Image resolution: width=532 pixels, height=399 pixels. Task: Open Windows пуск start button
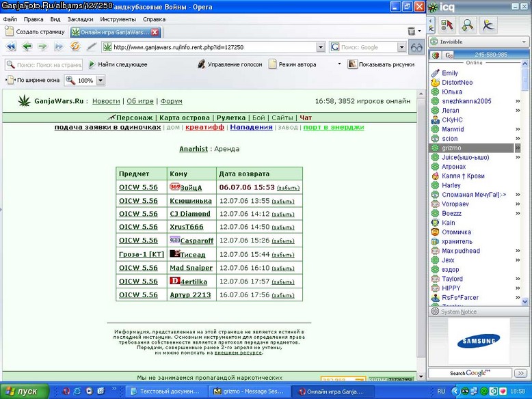[x=23, y=391]
